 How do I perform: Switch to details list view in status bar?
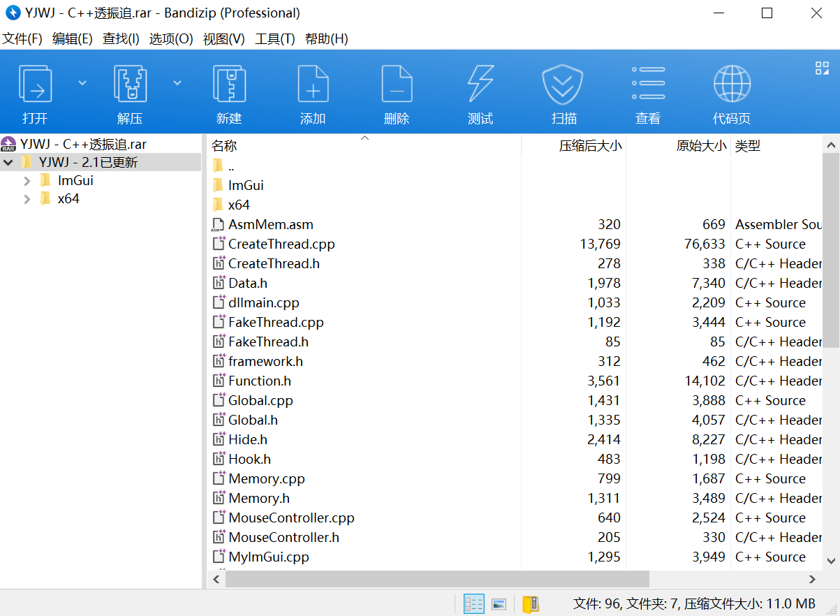[474, 604]
